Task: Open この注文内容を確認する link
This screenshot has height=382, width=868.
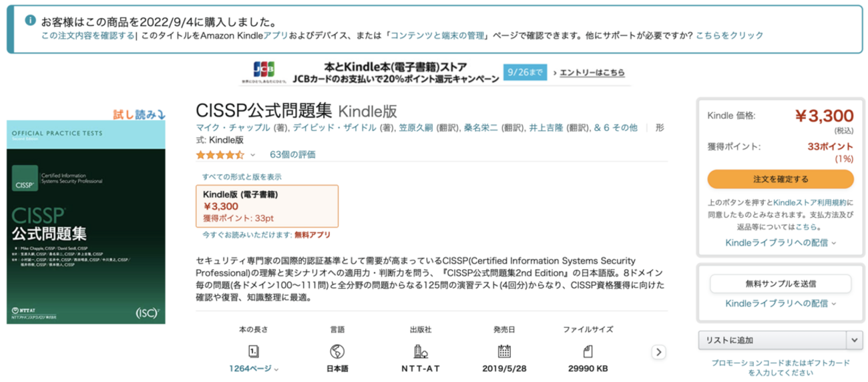Action: click(87, 35)
